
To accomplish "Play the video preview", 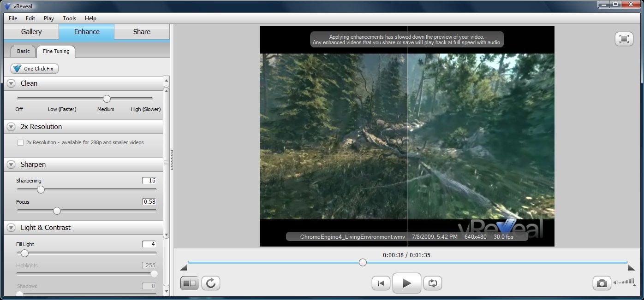I will [406, 283].
